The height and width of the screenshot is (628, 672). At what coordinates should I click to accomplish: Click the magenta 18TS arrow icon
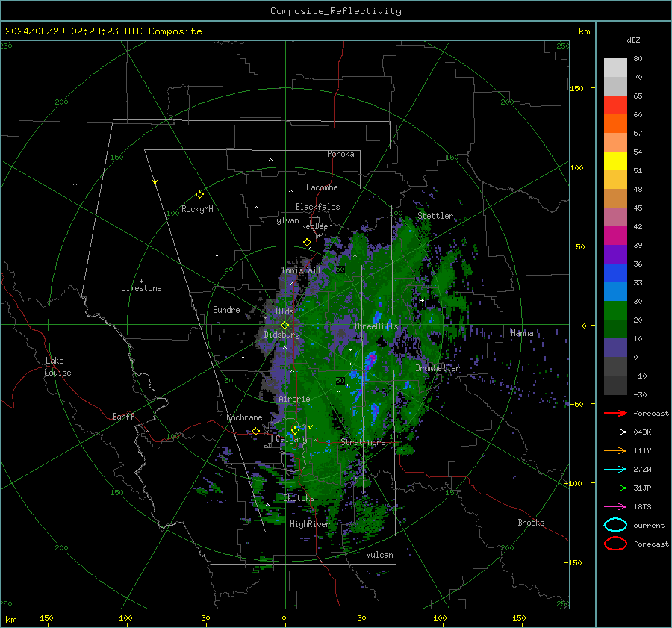615,507
